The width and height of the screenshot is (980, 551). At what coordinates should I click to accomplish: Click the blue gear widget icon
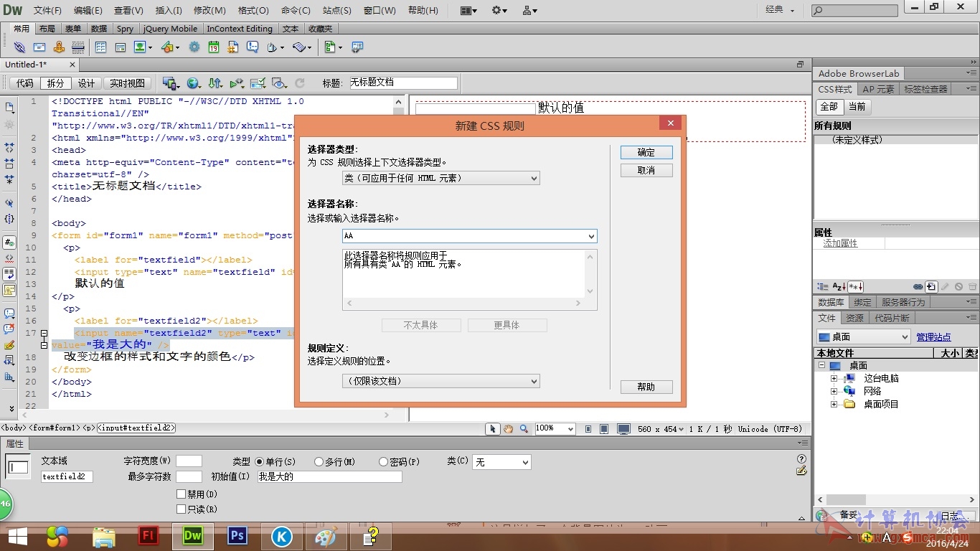click(194, 47)
